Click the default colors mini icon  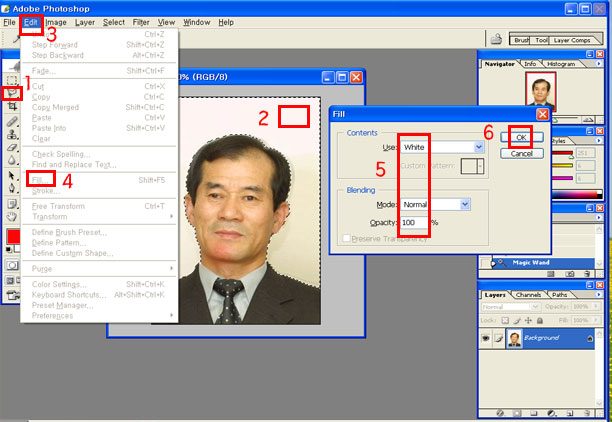pyautogui.click(x=9, y=249)
